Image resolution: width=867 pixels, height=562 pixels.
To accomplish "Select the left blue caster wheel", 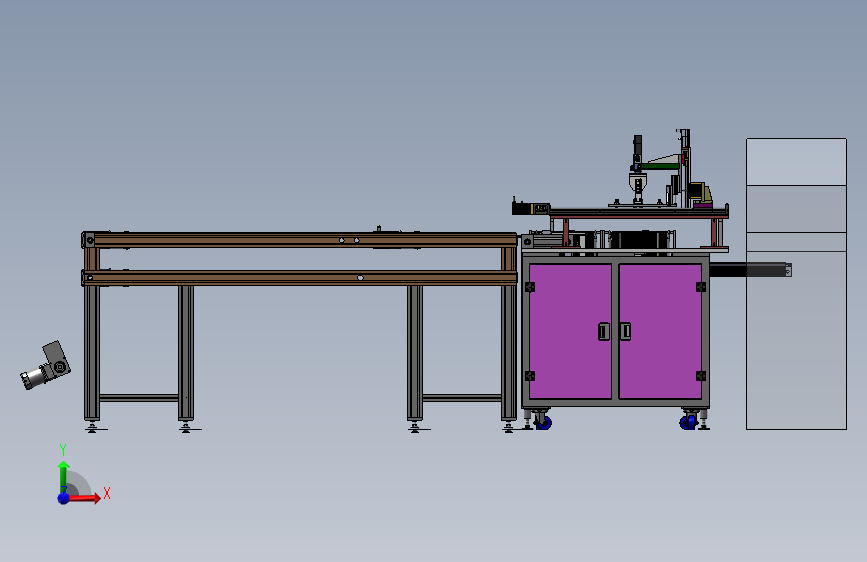I will (543, 423).
